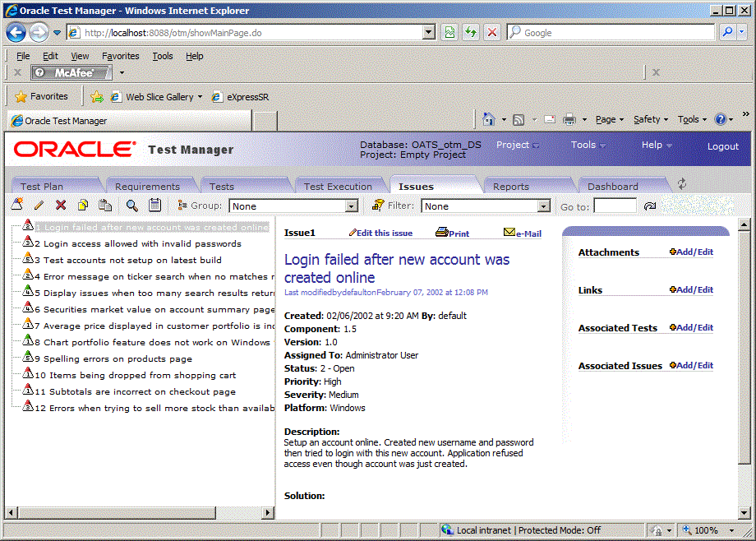
Task: Click the Edit this issue link
Action: 381,234
